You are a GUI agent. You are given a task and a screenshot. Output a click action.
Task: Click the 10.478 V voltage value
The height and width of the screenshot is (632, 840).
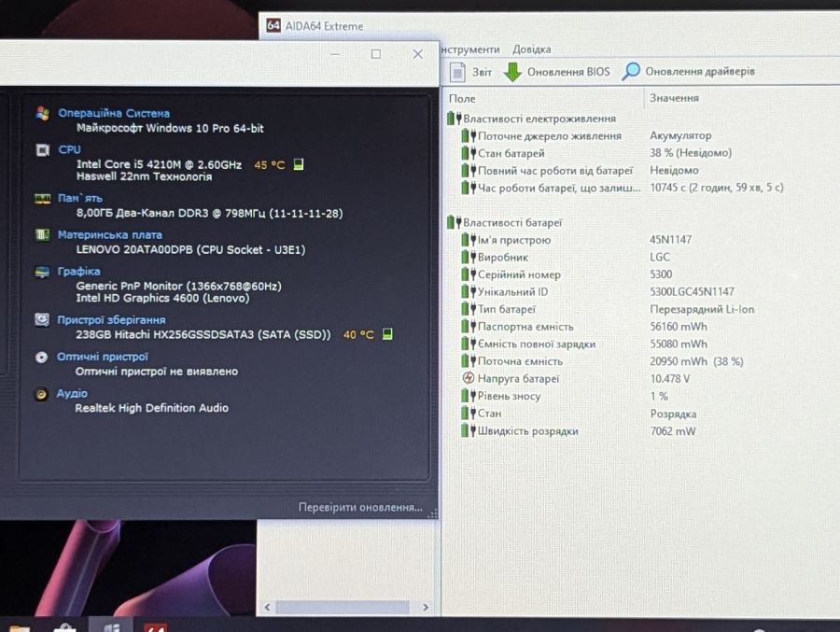click(x=669, y=378)
